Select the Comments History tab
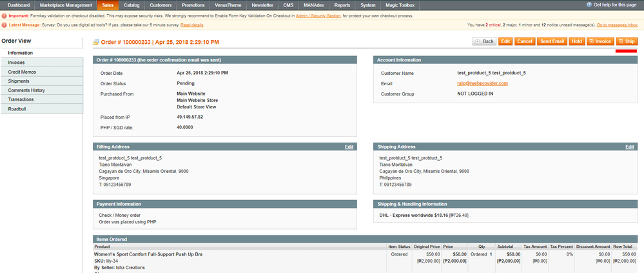 pyautogui.click(x=26, y=90)
